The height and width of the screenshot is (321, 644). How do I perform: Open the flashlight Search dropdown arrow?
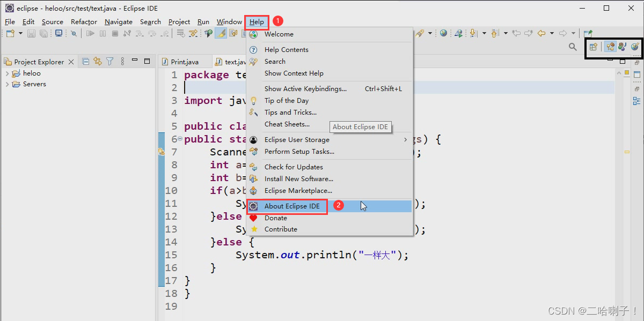tap(430, 34)
